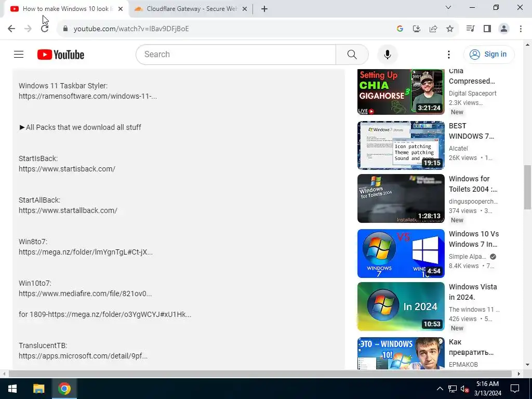Open YouTube hamburger guide menu
Viewport: 532px width, 399px height.
pos(19,54)
